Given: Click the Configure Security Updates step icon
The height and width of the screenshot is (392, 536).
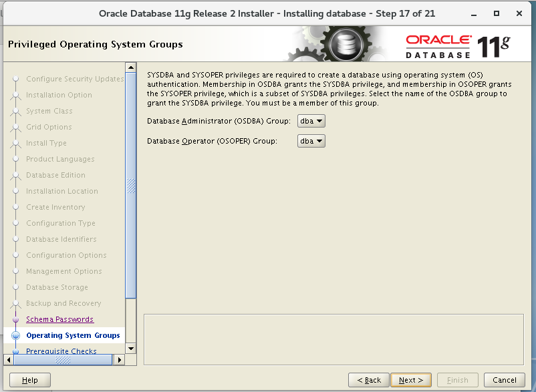Looking at the screenshot, I should 15,79.
